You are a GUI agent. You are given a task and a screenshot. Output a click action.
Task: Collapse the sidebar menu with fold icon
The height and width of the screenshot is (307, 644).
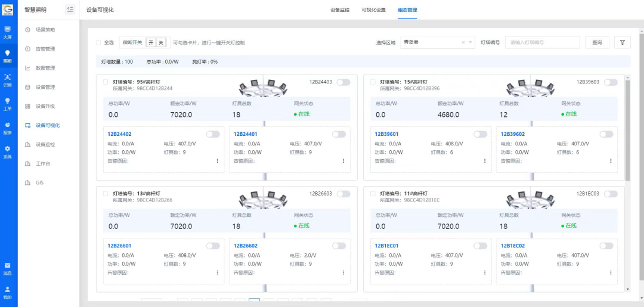click(x=70, y=10)
